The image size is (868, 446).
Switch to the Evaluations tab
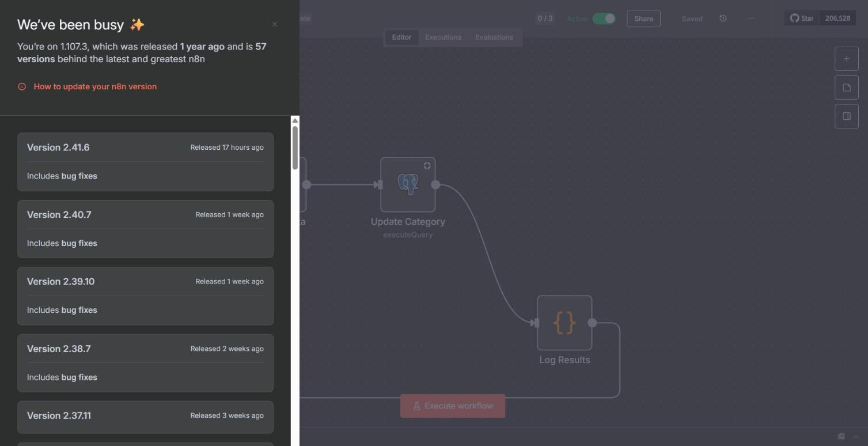tap(494, 37)
